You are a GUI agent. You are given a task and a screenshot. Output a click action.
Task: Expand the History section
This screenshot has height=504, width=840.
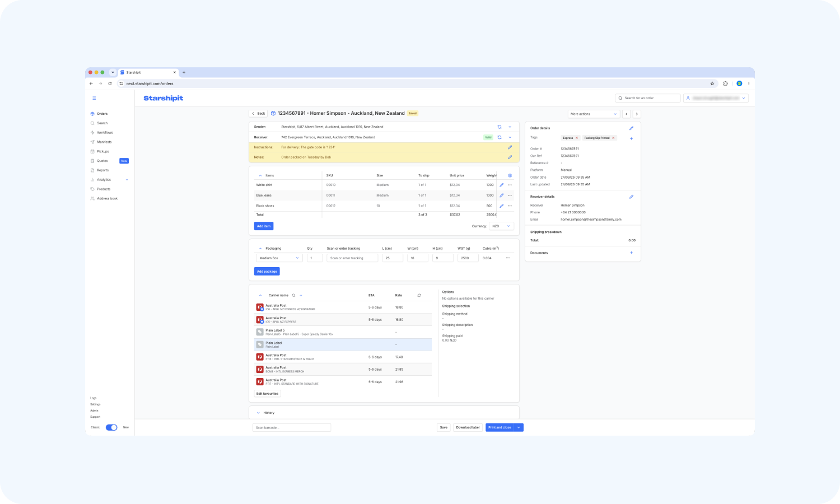(258, 413)
